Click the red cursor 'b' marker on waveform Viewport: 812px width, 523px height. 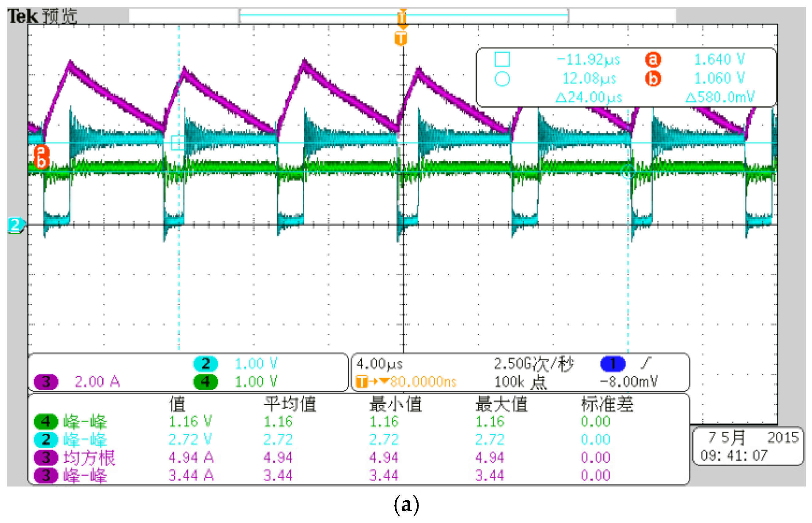coord(41,162)
